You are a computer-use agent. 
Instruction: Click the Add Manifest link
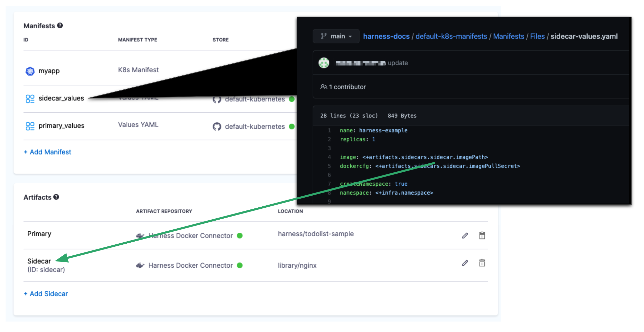48,152
